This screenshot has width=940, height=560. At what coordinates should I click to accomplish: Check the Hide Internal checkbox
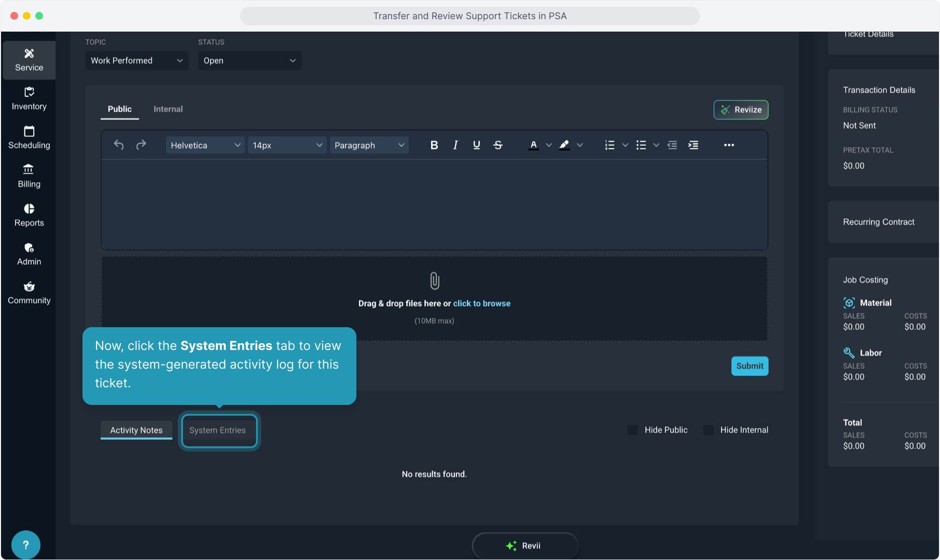pos(709,430)
